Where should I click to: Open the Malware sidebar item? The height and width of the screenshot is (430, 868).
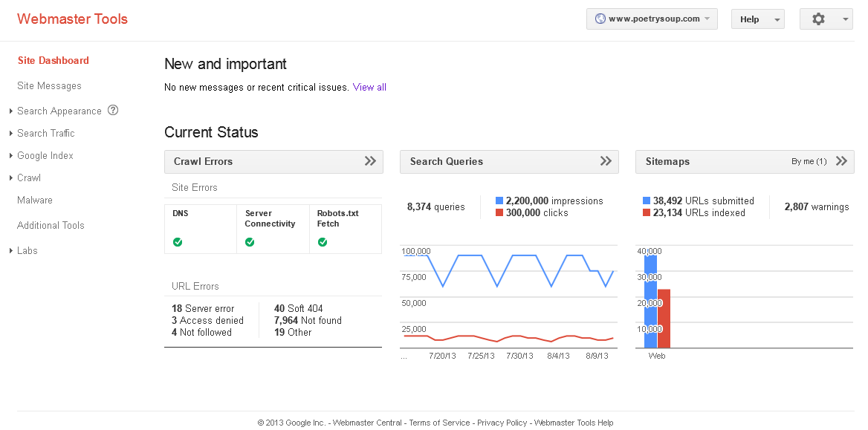pyautogui.click(x=35, y=201)
